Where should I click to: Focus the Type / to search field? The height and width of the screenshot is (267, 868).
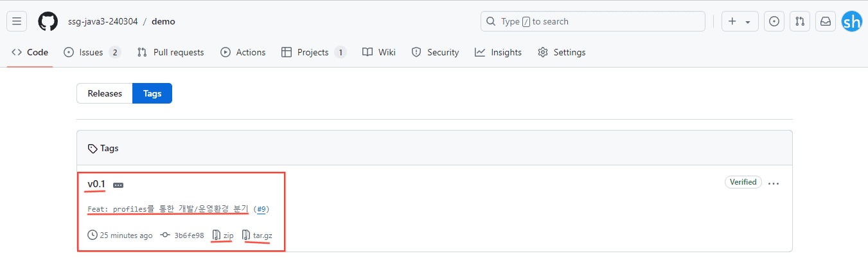(592, 21)
